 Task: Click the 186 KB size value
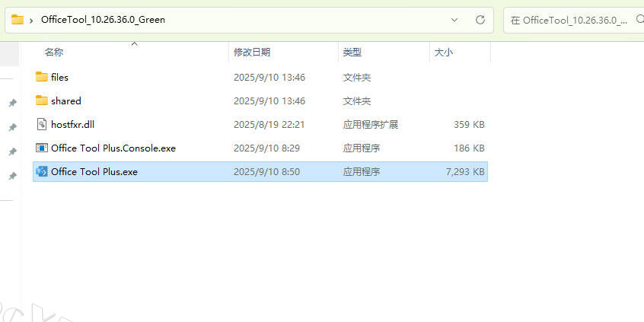[469, 148]
